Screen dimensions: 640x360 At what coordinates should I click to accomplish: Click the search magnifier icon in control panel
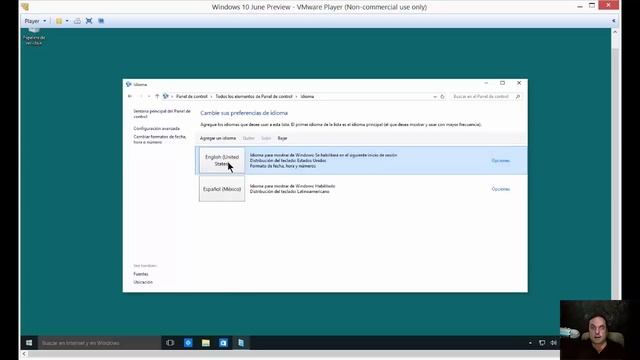click(x=518, y=97)
